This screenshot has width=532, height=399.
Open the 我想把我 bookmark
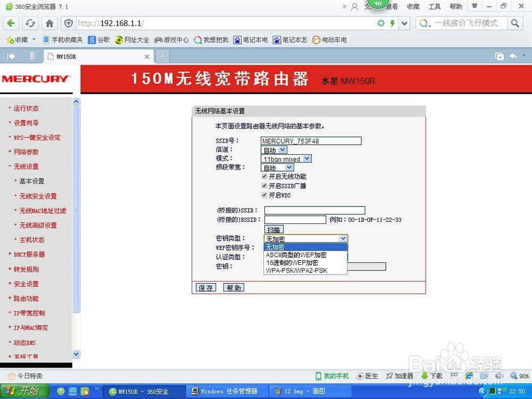[x=211, y=40]
